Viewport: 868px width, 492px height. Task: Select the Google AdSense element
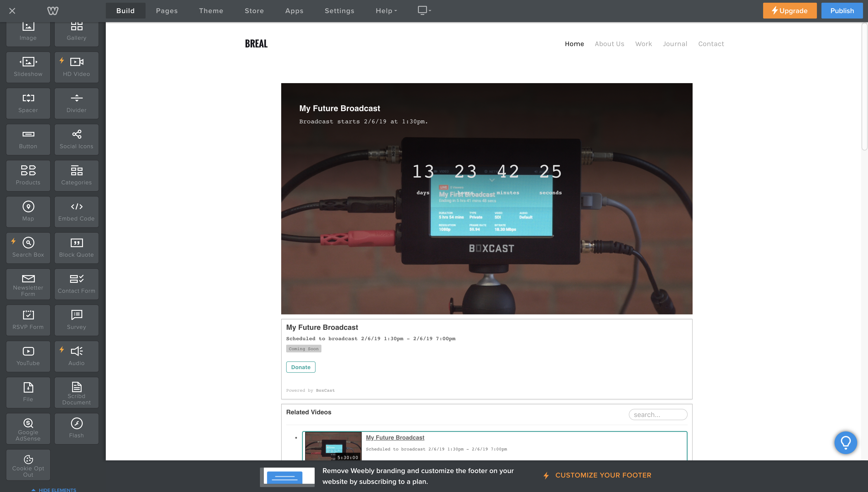[x=28, y=429]
